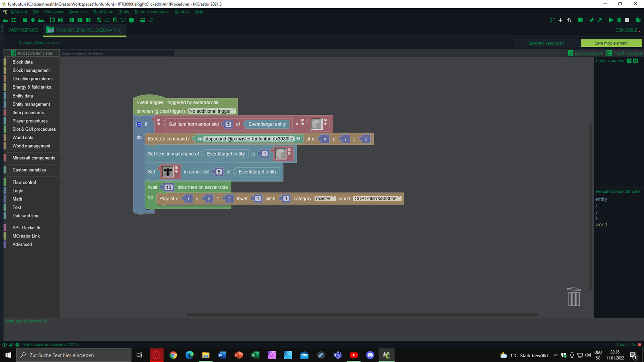Viewport: 644px width, 362px height.
Task: Click the Wait ticks number field showing 10
Action: (x=169, y=187)
